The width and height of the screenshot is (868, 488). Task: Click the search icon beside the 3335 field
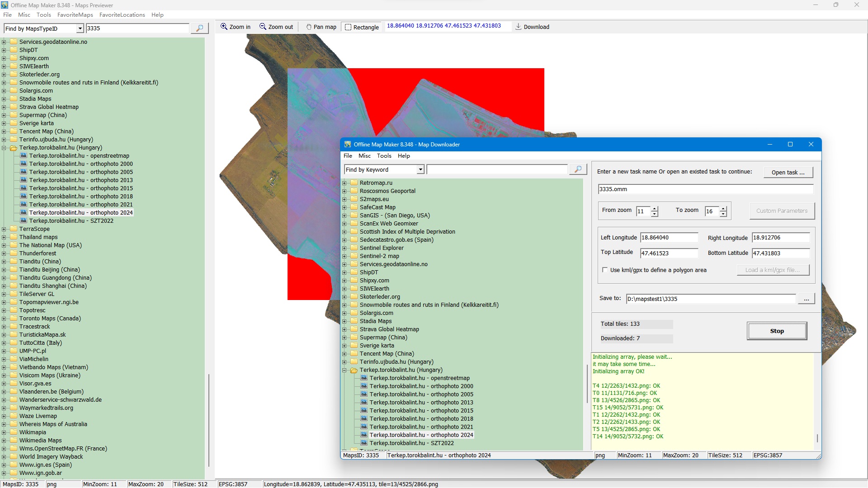[199, 28]
